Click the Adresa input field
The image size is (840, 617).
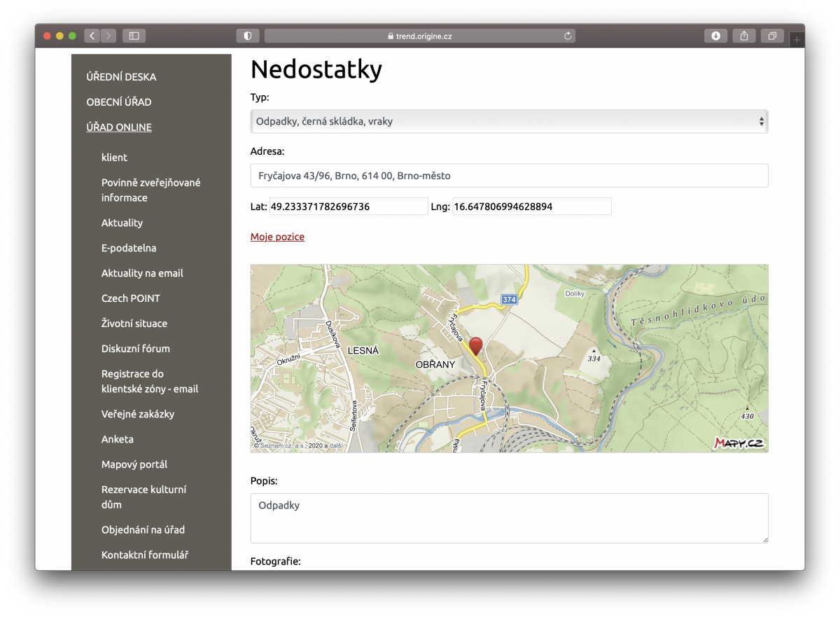509,175
